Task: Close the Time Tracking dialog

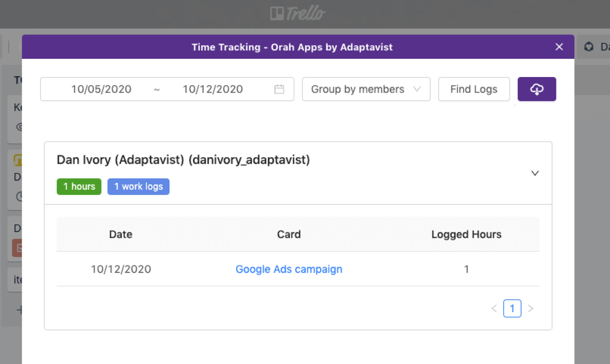Action: [559, 47]
